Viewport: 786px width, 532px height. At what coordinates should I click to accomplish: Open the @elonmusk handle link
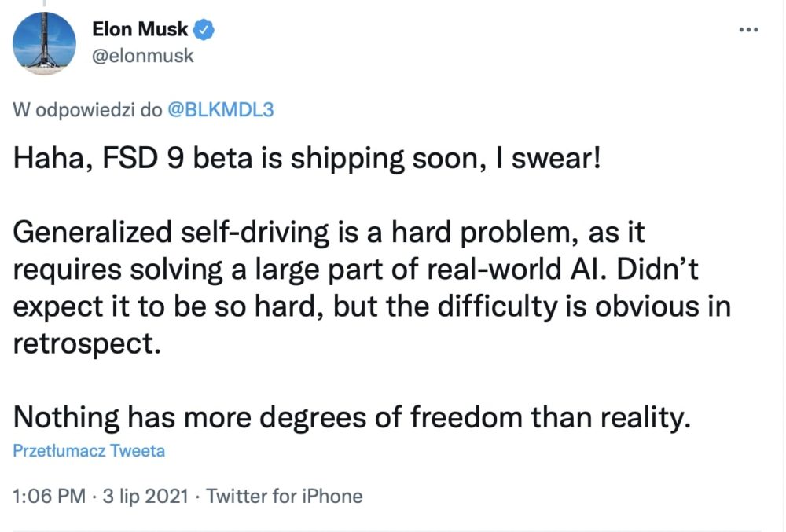[143, 55]
